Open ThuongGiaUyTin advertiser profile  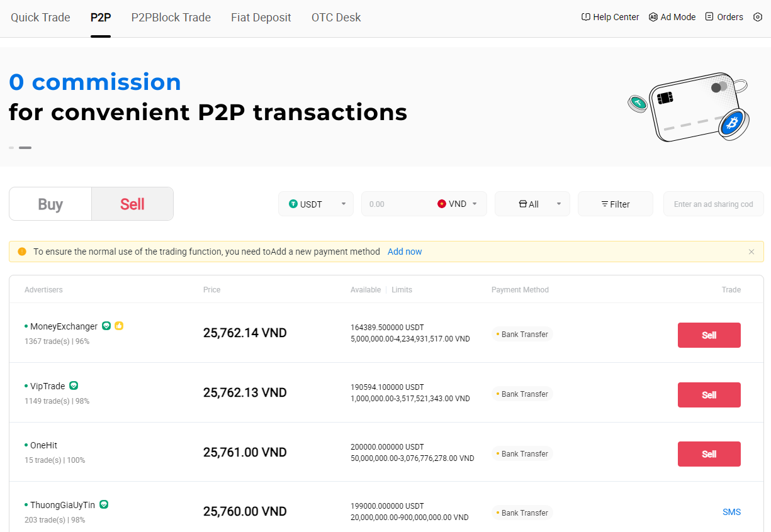62,505
